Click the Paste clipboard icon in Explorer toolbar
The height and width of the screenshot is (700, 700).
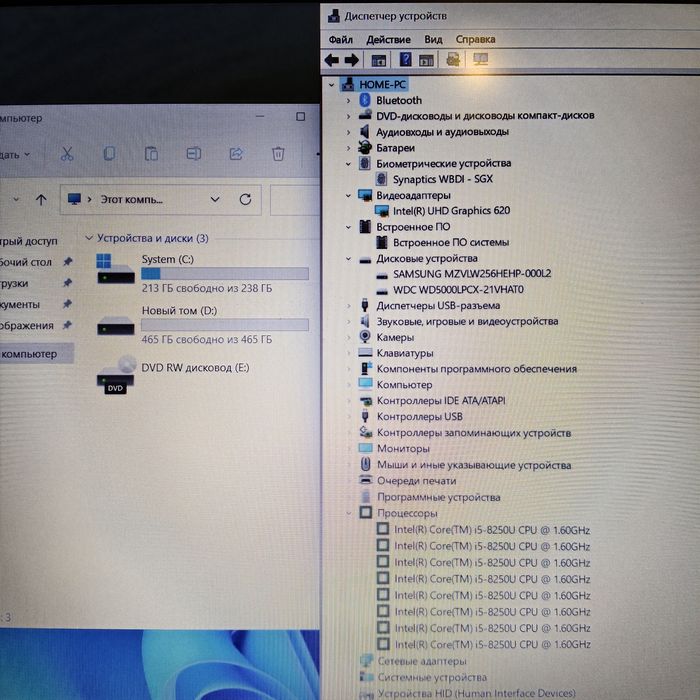point(151,154)
